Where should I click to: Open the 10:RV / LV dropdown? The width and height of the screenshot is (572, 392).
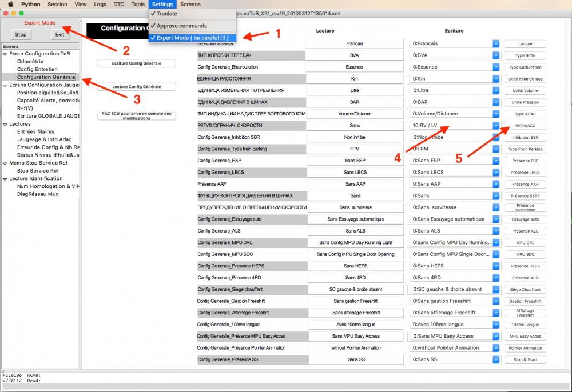454,126
